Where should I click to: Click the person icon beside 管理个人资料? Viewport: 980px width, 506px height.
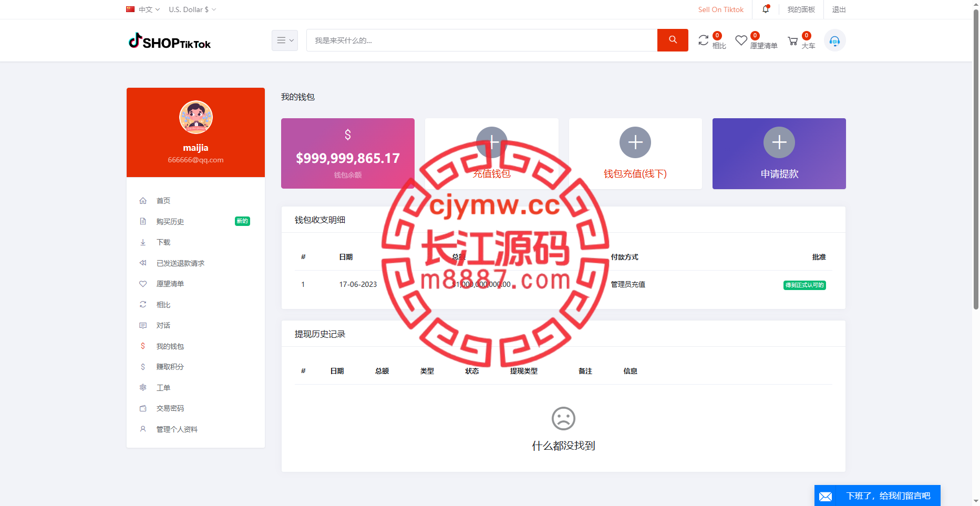click(x=143, y=429)
